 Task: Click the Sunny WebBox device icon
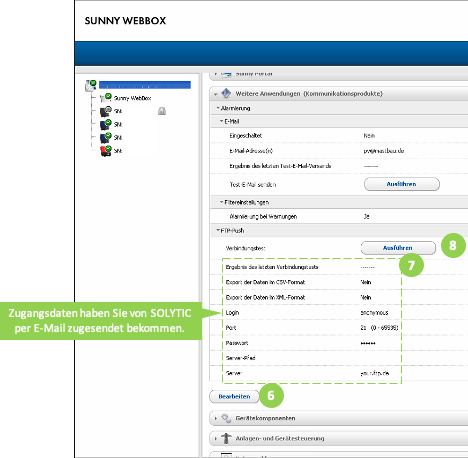[106, 97]
